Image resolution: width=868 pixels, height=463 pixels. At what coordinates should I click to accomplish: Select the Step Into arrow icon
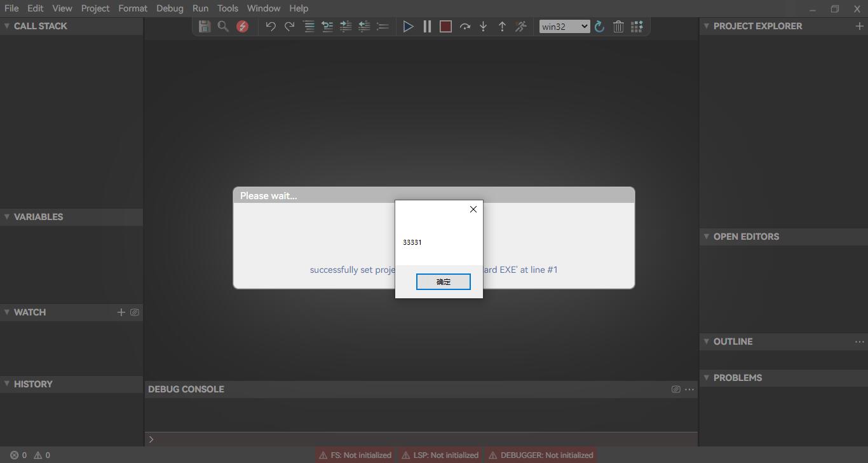coord(483,26)
